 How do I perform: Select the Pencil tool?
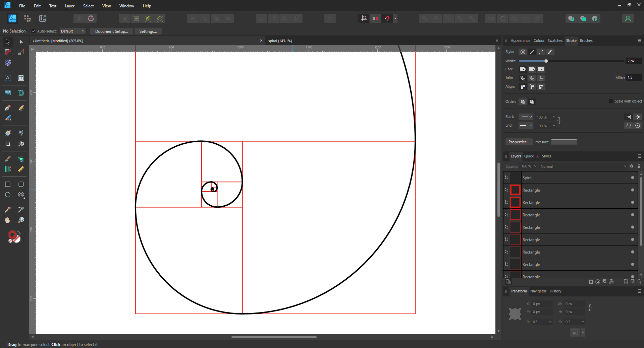pyautogui.click(x=21, y=108)
